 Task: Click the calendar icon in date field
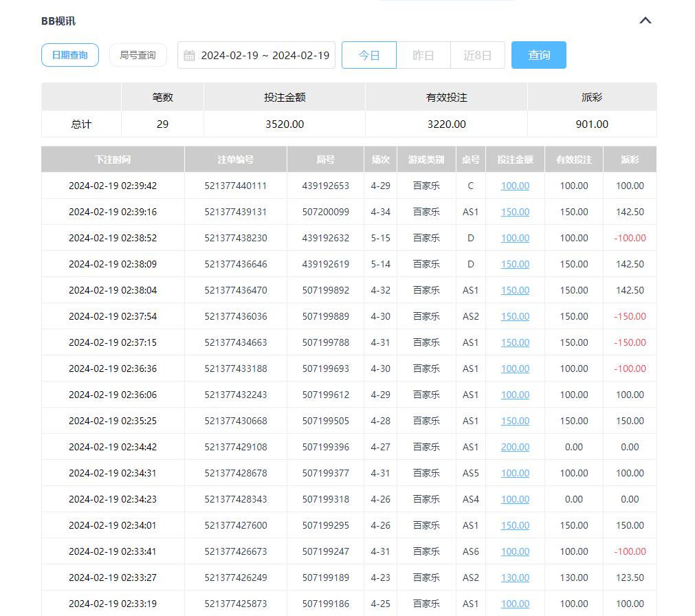[190, 56]
